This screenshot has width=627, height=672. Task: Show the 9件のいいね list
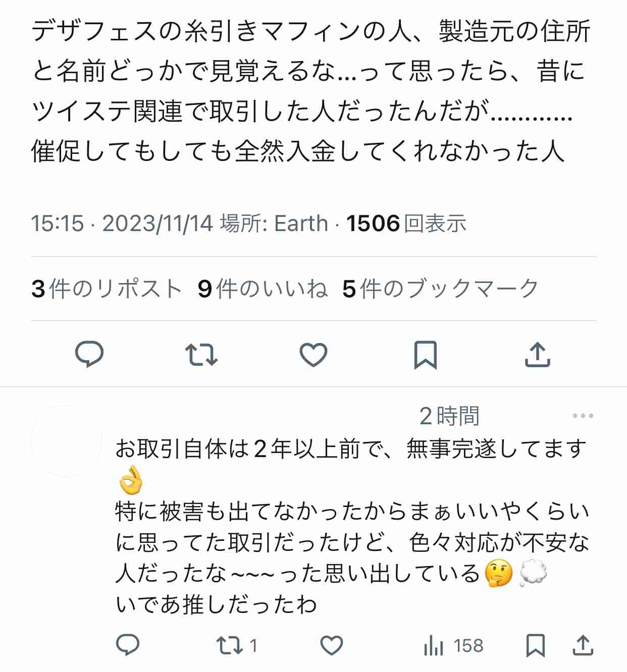tap(263, 289)
